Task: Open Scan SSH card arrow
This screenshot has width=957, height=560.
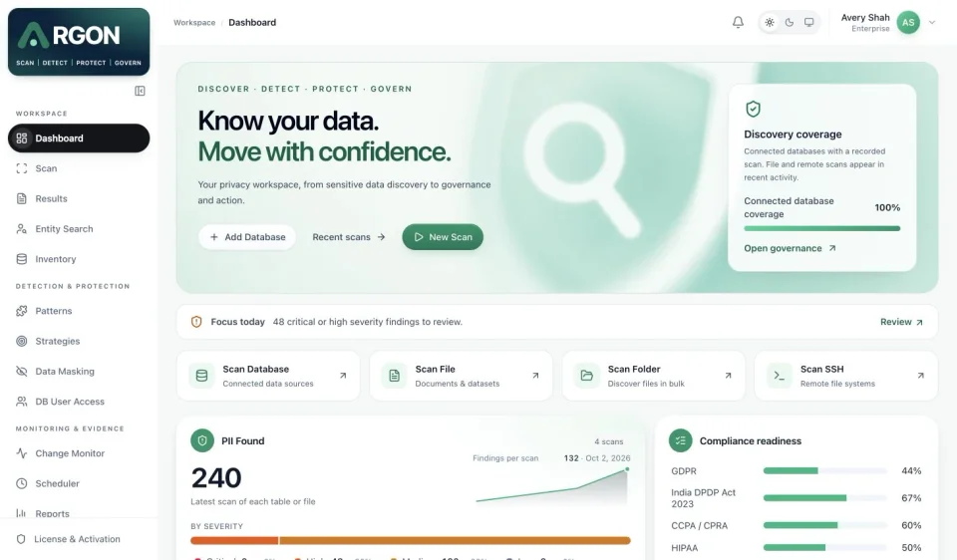Action: [920, 376]
